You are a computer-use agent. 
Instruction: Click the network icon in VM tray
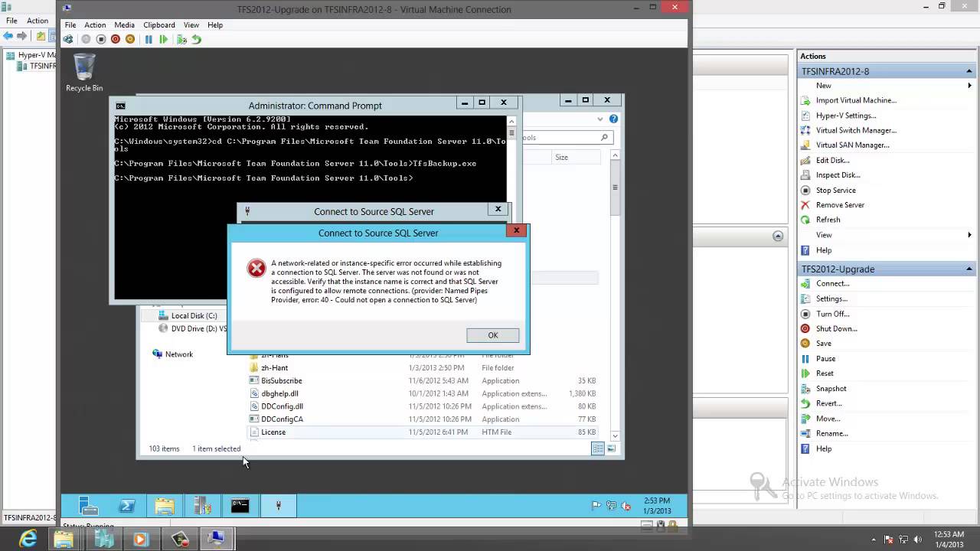[612, 505]
